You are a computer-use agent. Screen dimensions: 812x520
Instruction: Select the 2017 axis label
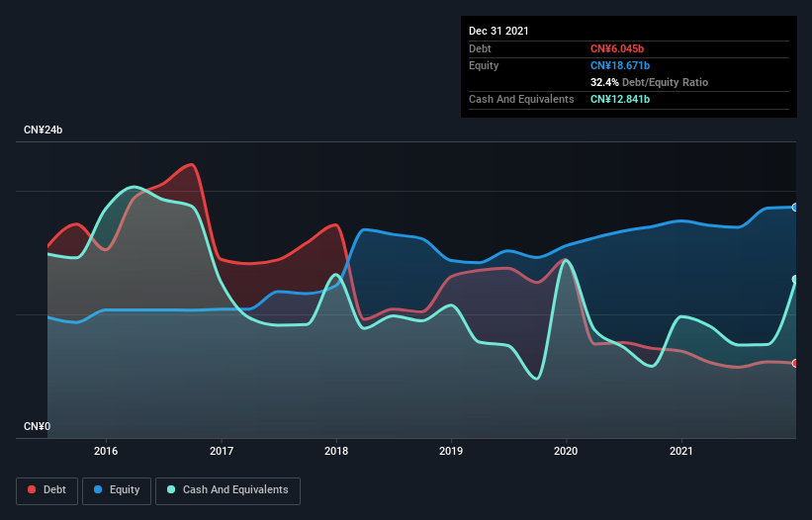[x=222, y=451]
